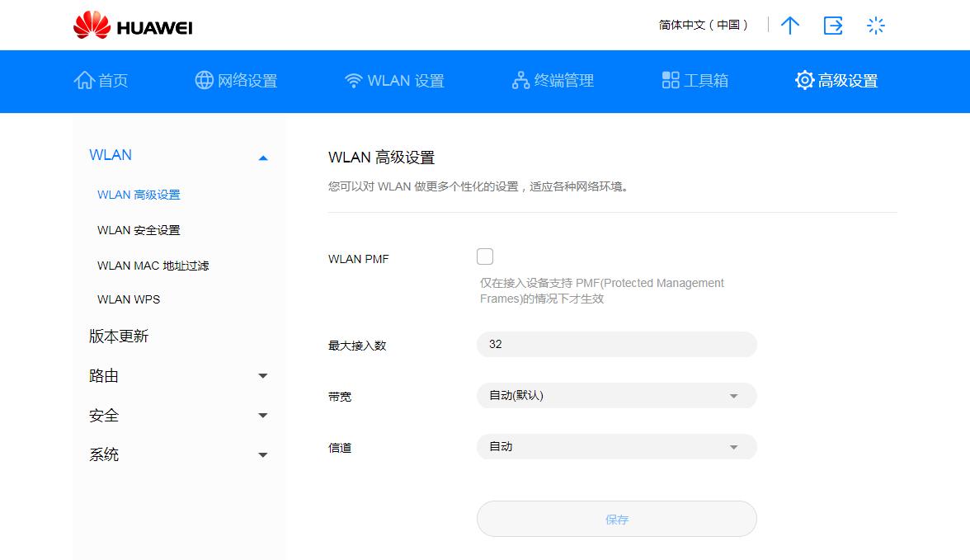Click the logout icon at top right

tap(833, 26)
